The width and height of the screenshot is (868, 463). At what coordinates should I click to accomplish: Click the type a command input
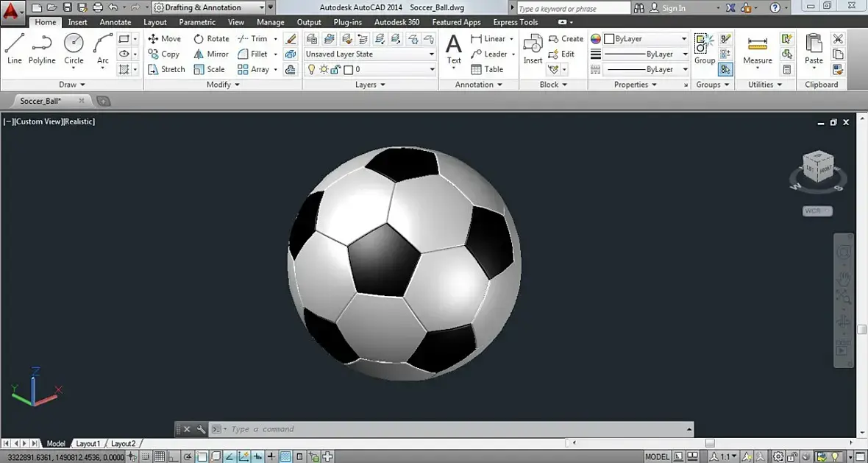point(451,429)
